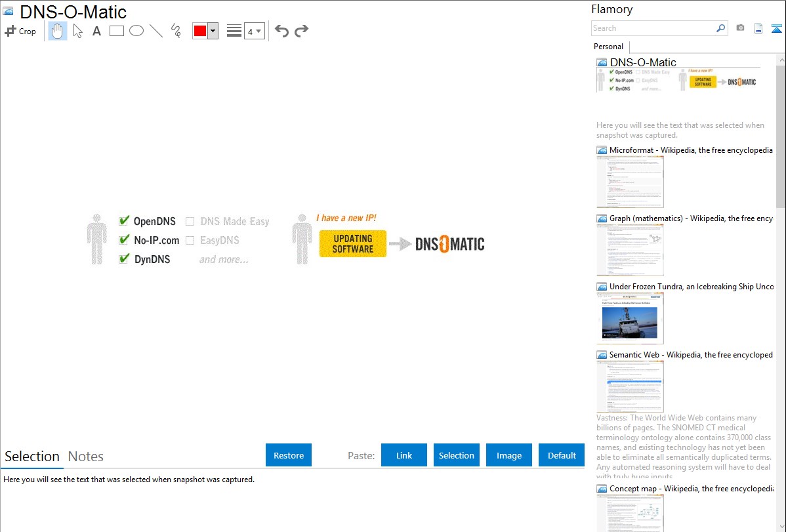The width and height of the screenshot is (786, 532).
Task: Select the freehand scribble tool
Action: click(176, 31)
